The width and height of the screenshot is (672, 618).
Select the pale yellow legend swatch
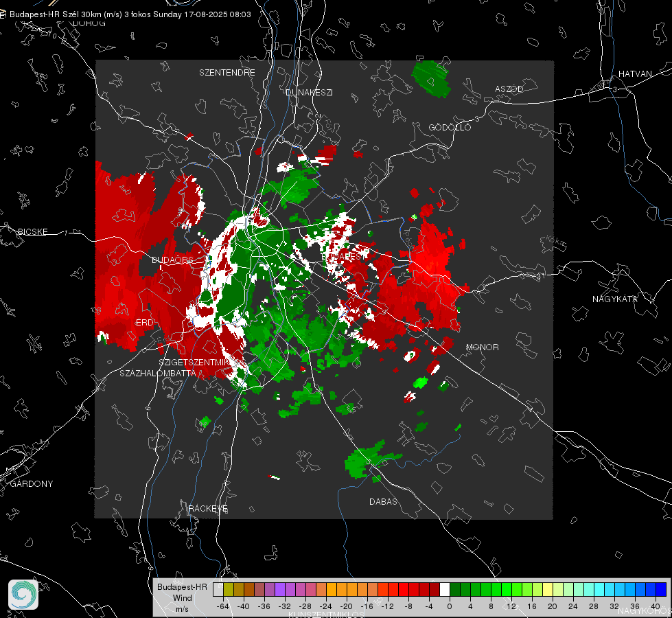548,590
